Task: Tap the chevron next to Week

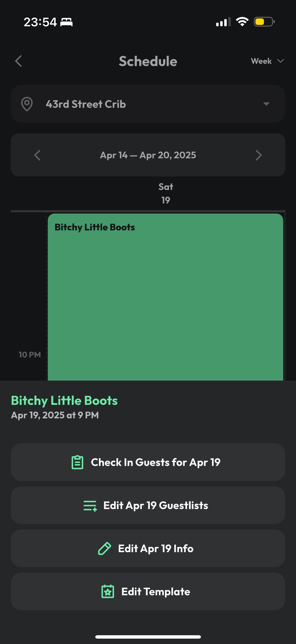Action: (281, 61)
